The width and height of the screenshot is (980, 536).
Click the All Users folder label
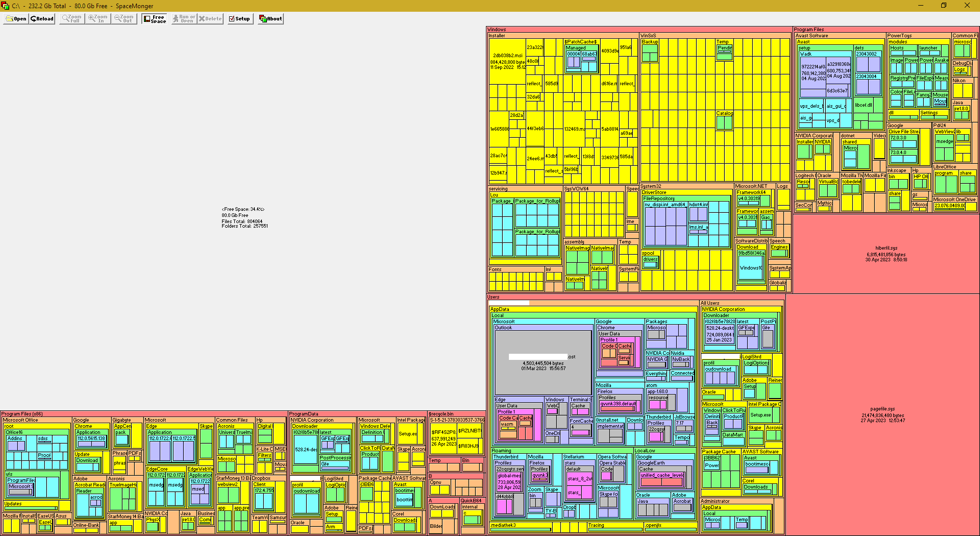click(x=710, y=303)
